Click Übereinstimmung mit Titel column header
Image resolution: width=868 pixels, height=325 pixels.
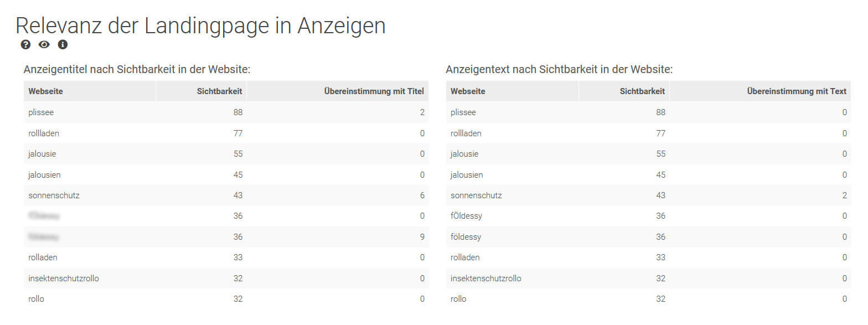pyautogui.click(x=338, y=91)
